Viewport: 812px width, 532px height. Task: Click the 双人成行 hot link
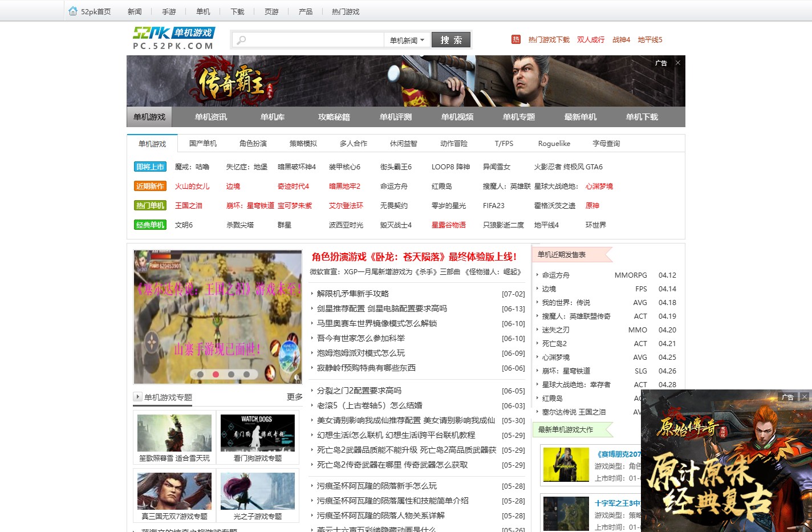(x=591, y=40)
